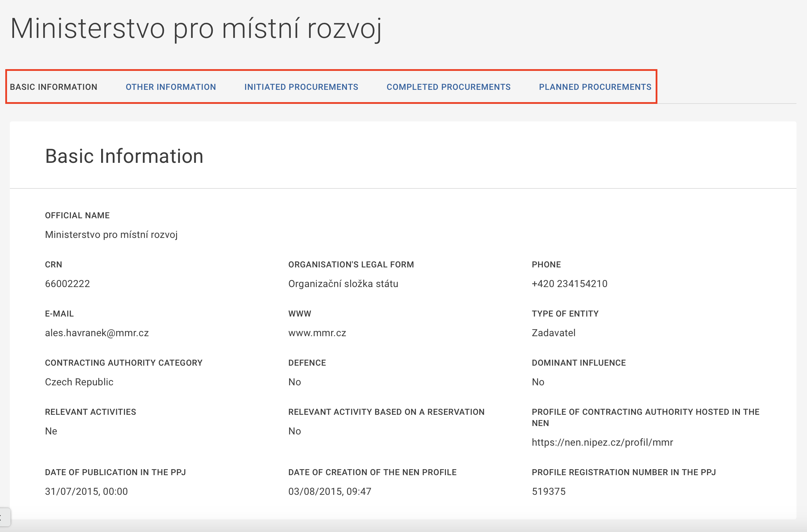The width and height of the screenshot is (807, 532).
Task: Click the Organizační složka státu legal form value
Action: [343, 284]
